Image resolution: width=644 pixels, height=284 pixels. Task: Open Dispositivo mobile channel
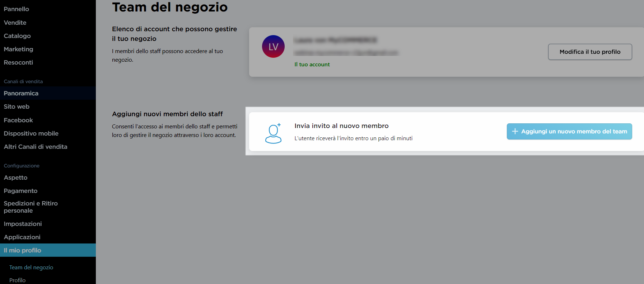31,133
